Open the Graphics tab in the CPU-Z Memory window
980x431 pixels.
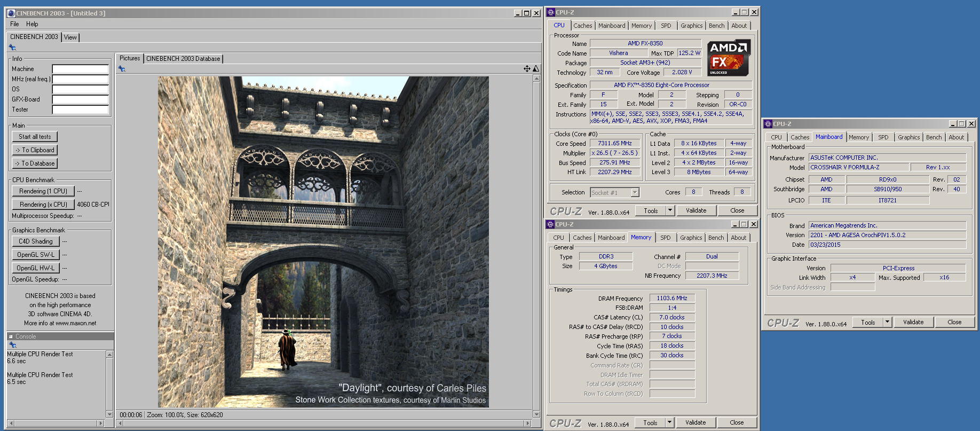point(691,238)
